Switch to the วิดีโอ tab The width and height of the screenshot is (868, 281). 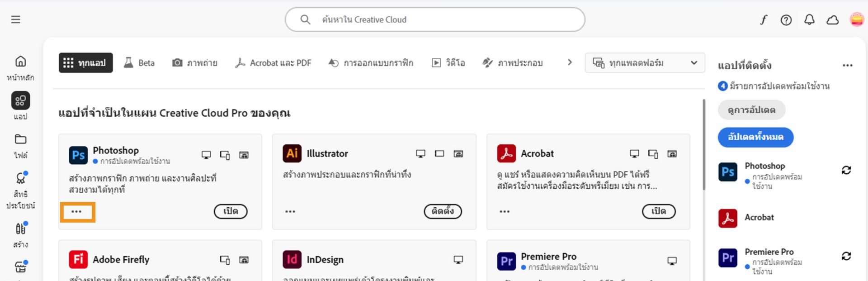click(448, 62)
